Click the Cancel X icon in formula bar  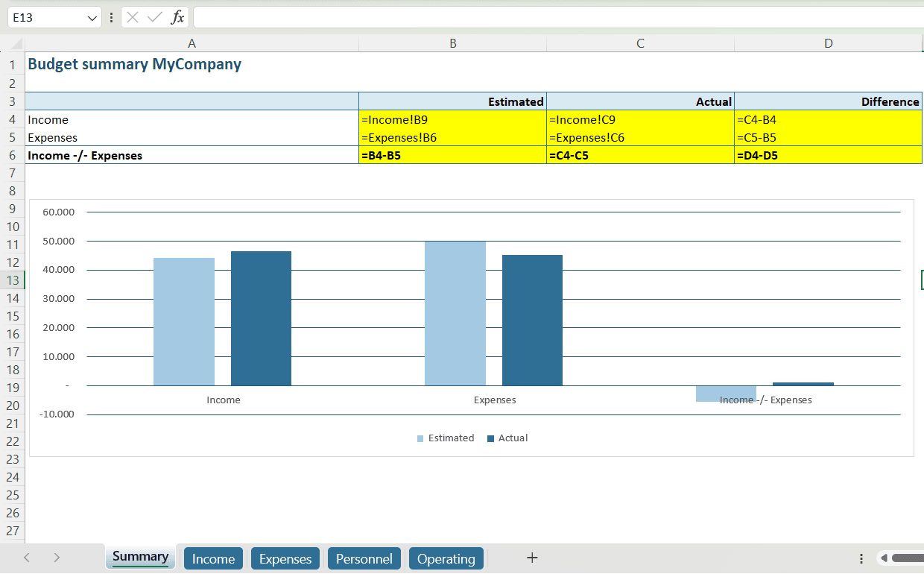click(x=133, y=17)
